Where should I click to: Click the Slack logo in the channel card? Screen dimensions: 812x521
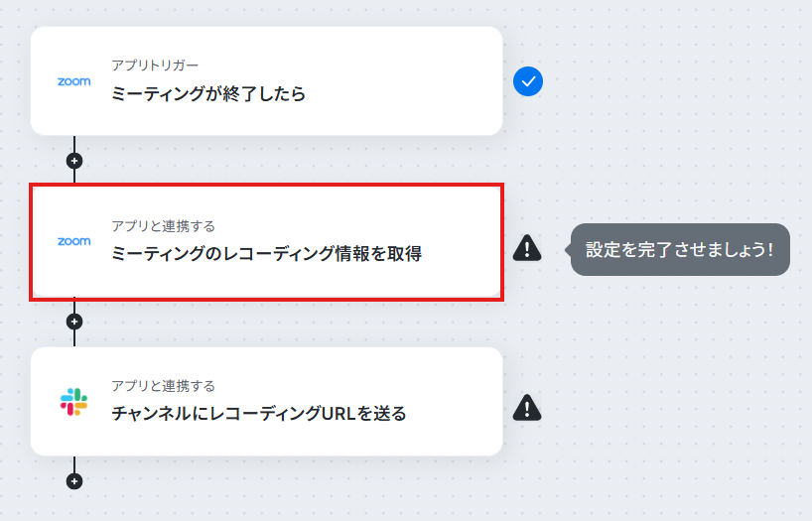click(74, 402)
